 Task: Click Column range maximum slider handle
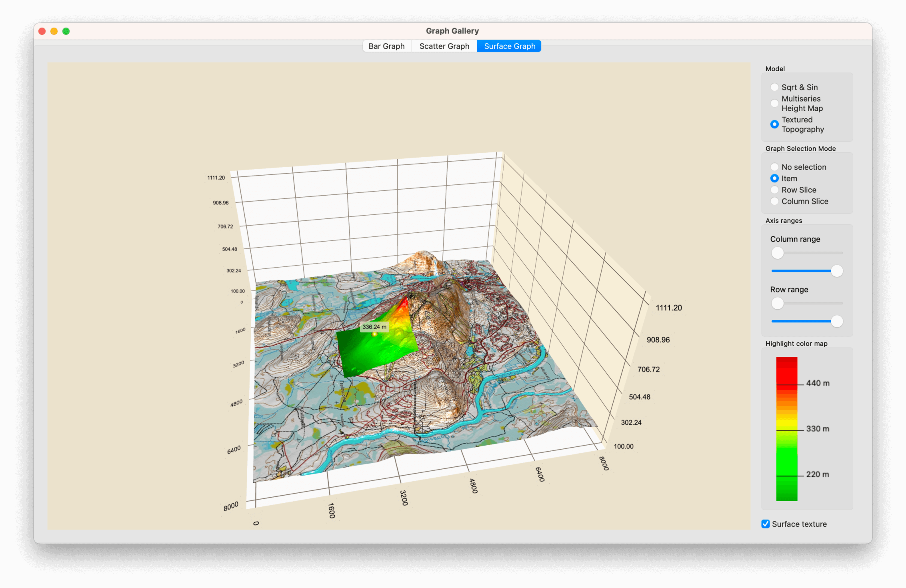[x=836, y=271]
